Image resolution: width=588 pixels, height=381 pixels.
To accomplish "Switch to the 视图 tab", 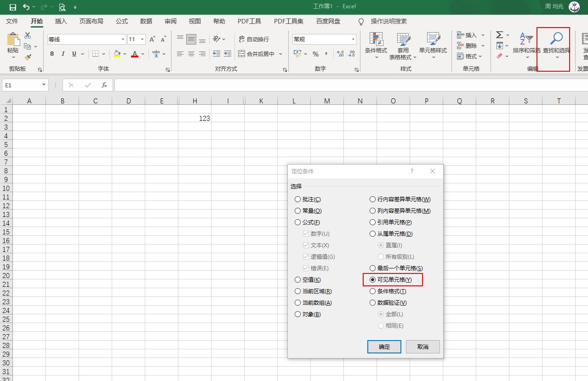I will (x=195, y=21).
